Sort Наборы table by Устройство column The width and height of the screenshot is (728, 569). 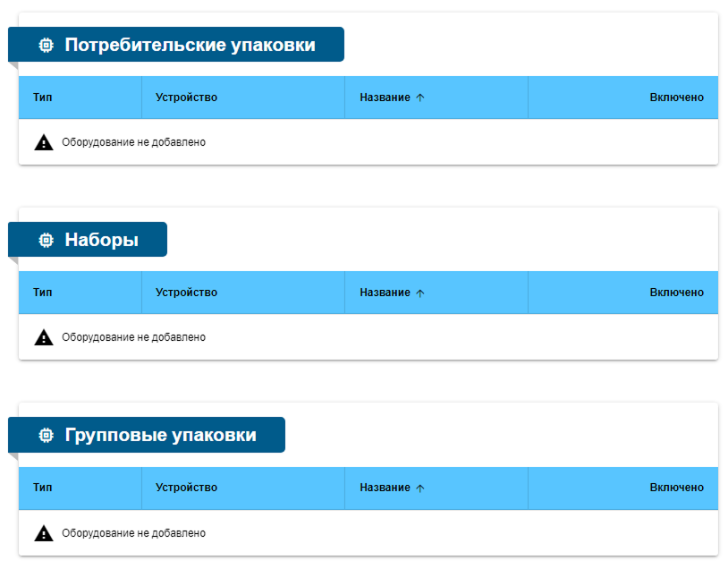tap(186, 293)
